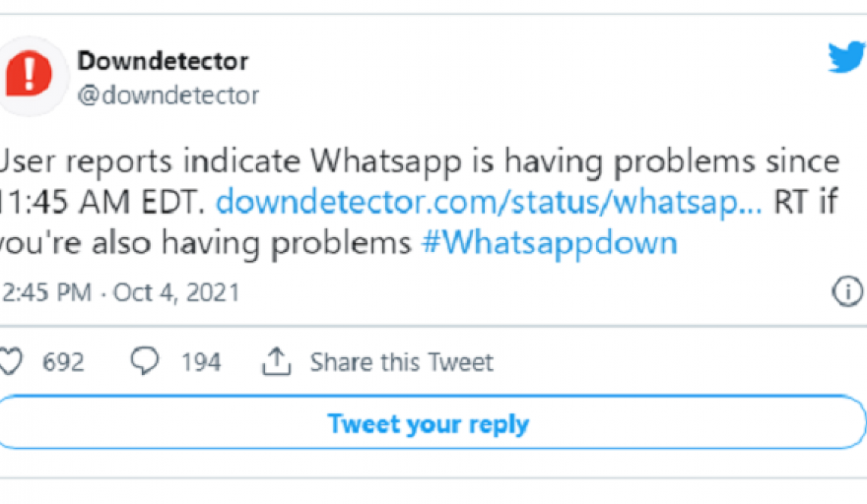This screenshot has height=504, width=867.
Task: Like the tweet with heart icon
Action: coord(11,362)
